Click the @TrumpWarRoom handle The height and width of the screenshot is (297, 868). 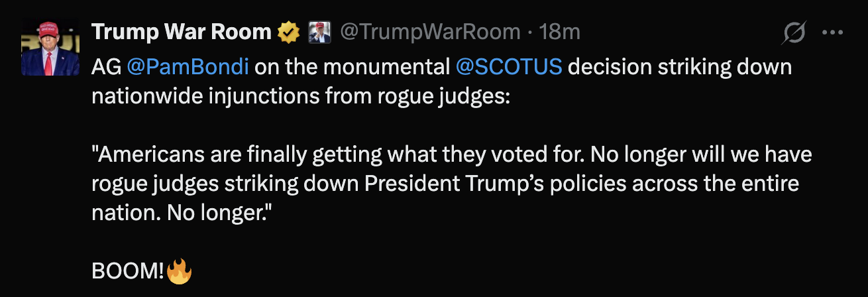(430, 32)
